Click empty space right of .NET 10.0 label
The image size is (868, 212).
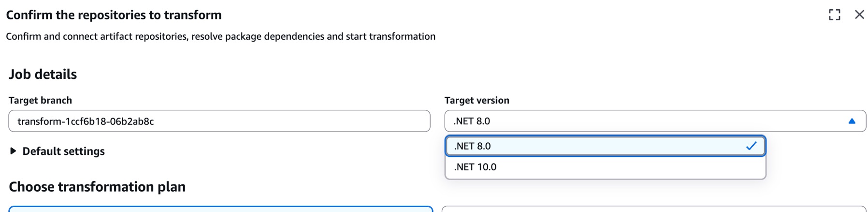(628, 167)
